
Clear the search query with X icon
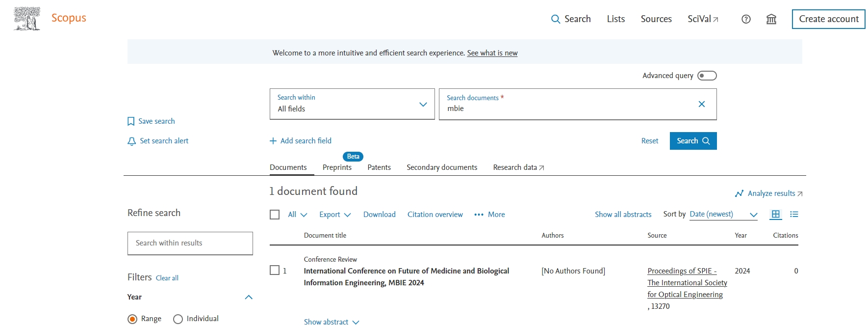coord(702,104)
